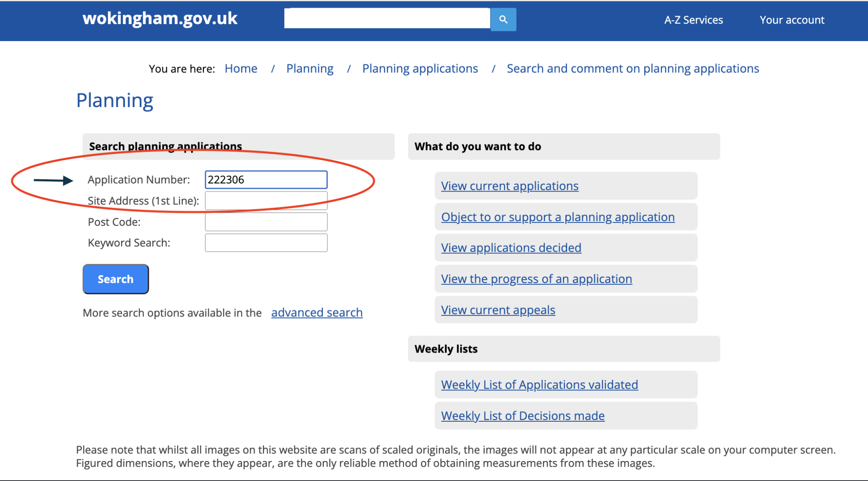Click the wokingham.gov.uk site logo

click(160, 19)
